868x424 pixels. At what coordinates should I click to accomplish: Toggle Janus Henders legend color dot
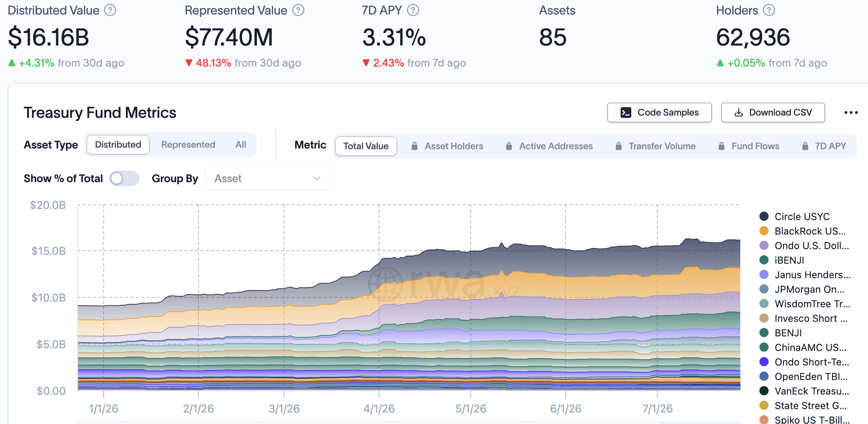(764, 274)
